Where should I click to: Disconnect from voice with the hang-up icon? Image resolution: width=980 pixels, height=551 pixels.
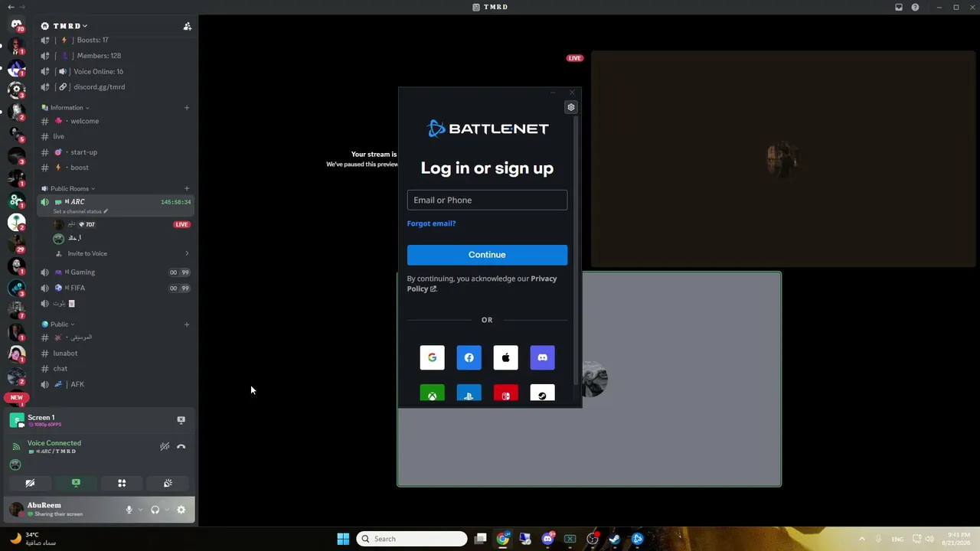tap(181, 447)
